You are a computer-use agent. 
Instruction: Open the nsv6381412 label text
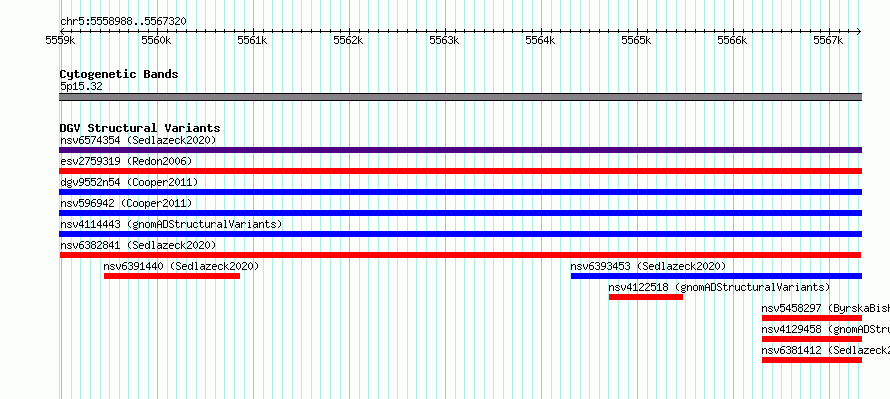(825, 350)
